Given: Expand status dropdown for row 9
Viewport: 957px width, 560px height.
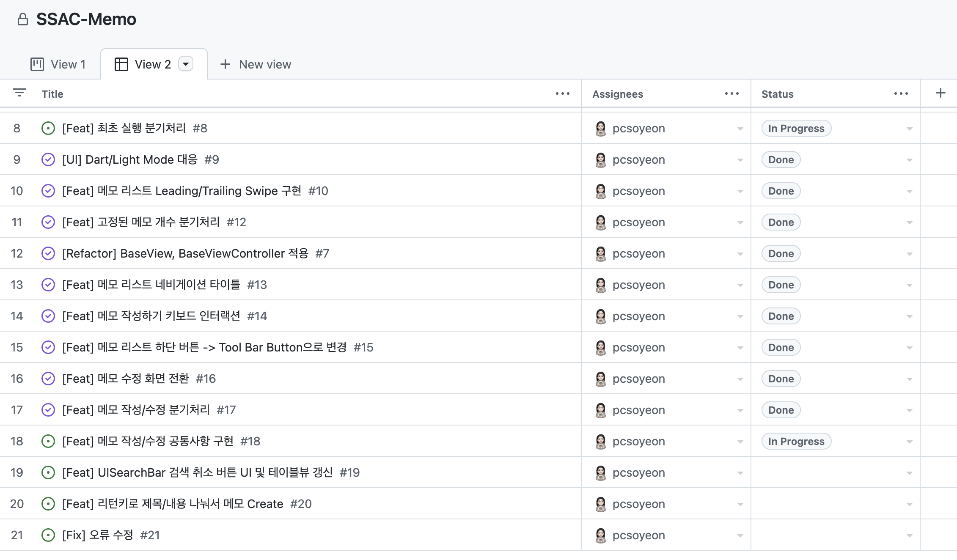Looking at the screenshot, I should point(909,160).
